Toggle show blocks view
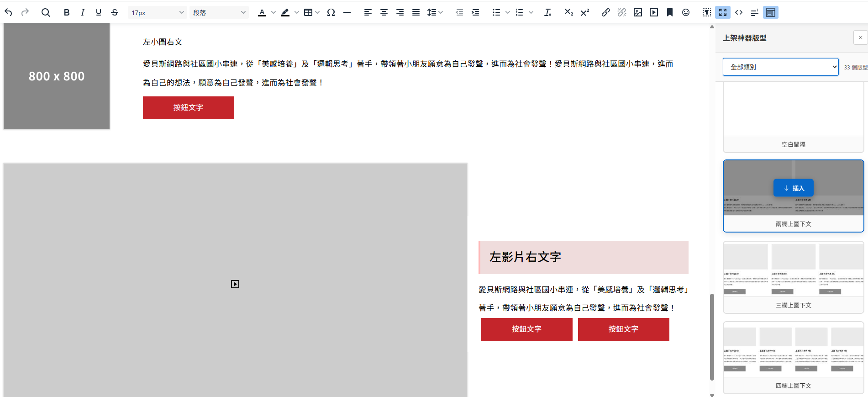 707,12
